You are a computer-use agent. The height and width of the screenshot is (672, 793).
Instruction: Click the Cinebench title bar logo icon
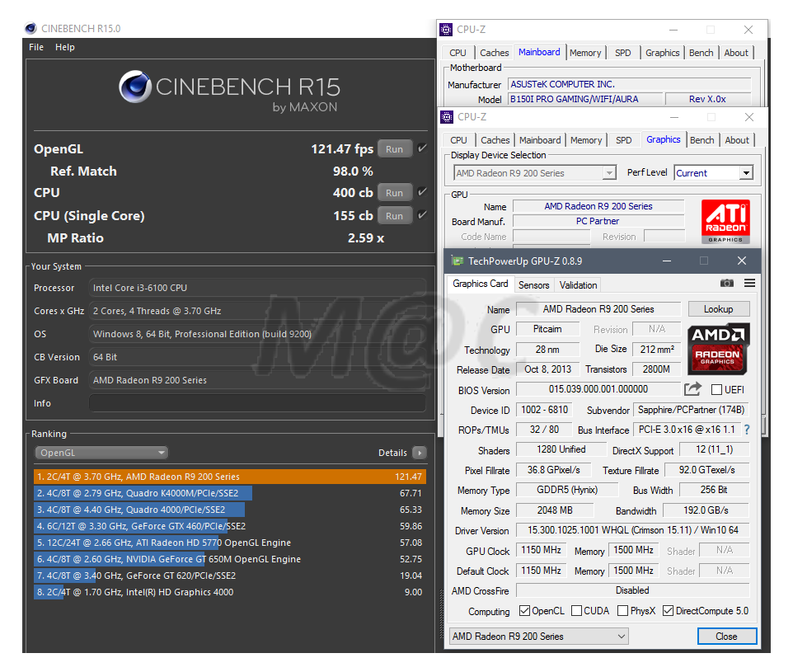click(30, 28)
